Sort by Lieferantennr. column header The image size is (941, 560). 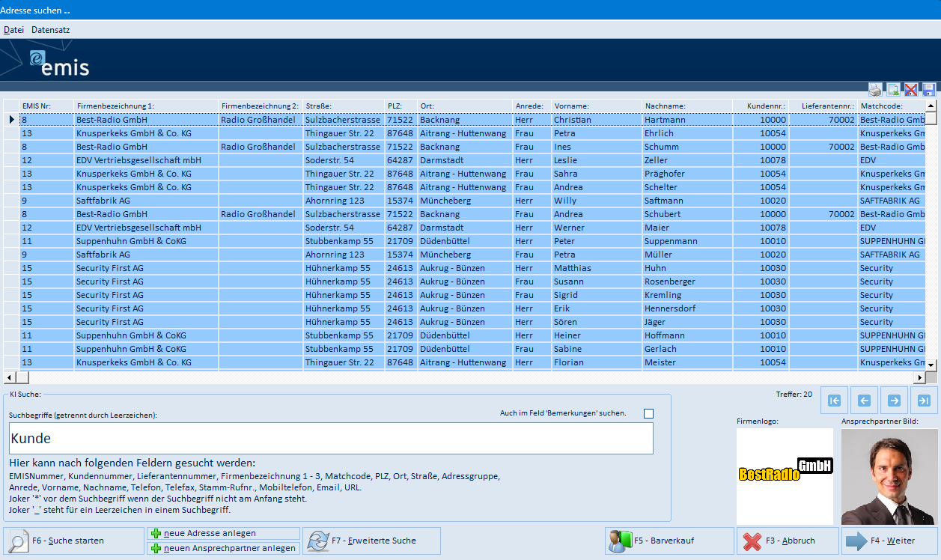[x=823, y=106]
